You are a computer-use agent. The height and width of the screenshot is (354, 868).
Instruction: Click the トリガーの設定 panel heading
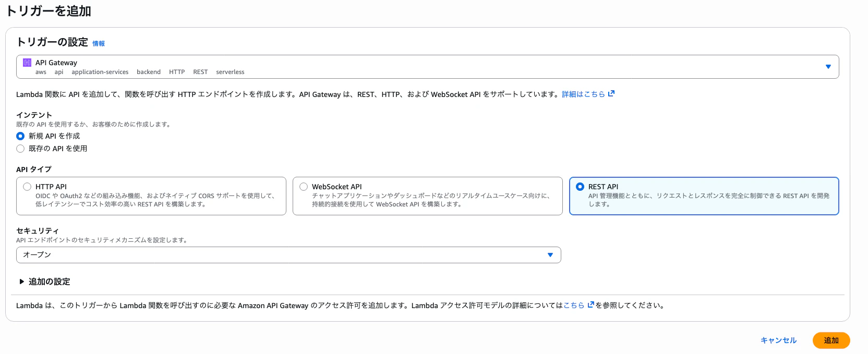[x=52, y=42]
